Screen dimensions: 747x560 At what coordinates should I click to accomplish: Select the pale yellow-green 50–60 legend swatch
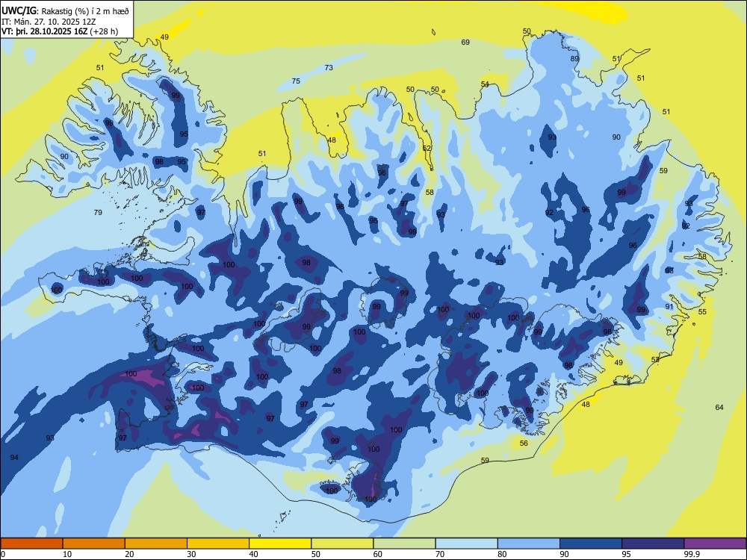[x=343, y=544]
